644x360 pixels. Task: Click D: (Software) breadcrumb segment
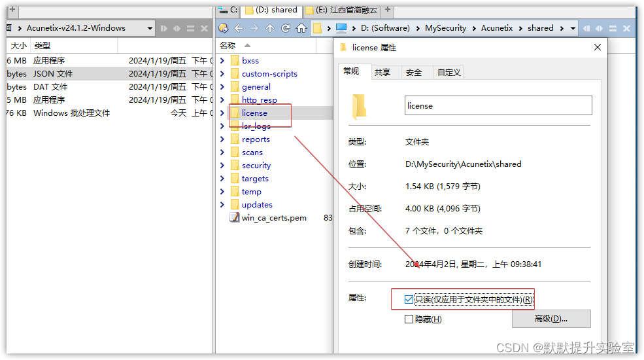coord(385,28)
